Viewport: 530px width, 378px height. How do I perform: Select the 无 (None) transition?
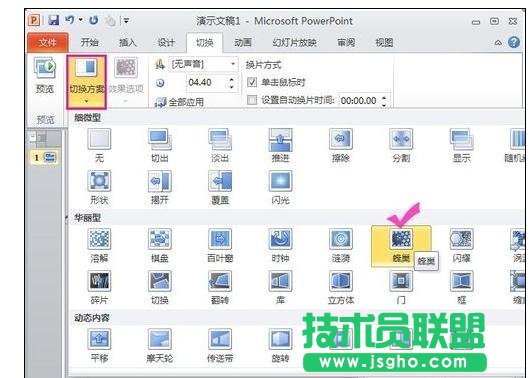(99, 145)
